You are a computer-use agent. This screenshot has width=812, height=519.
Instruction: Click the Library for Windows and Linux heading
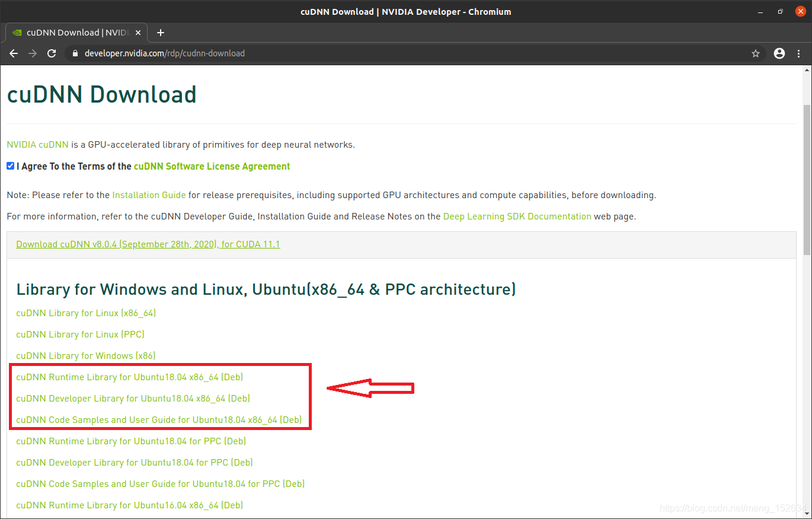click(266, 289)
